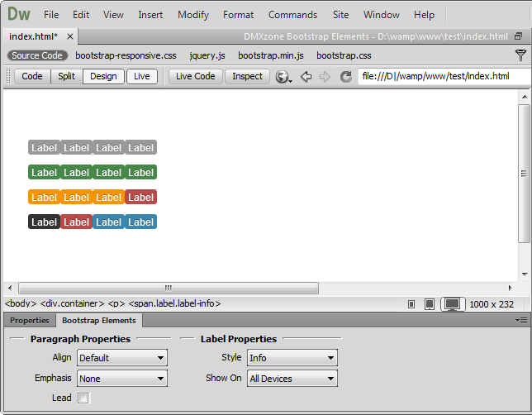532x415 pixels.
Task: Open the Modify menu
Action: 193,15
